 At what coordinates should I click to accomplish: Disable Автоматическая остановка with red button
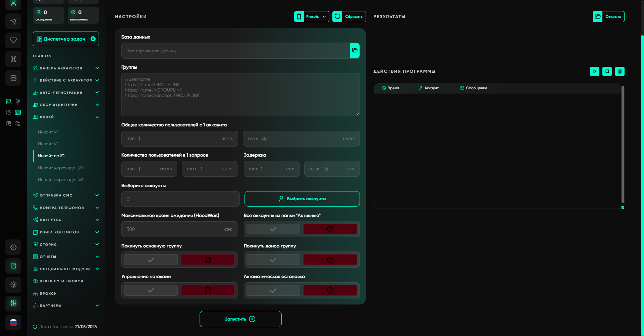click(x=330, y=290)
